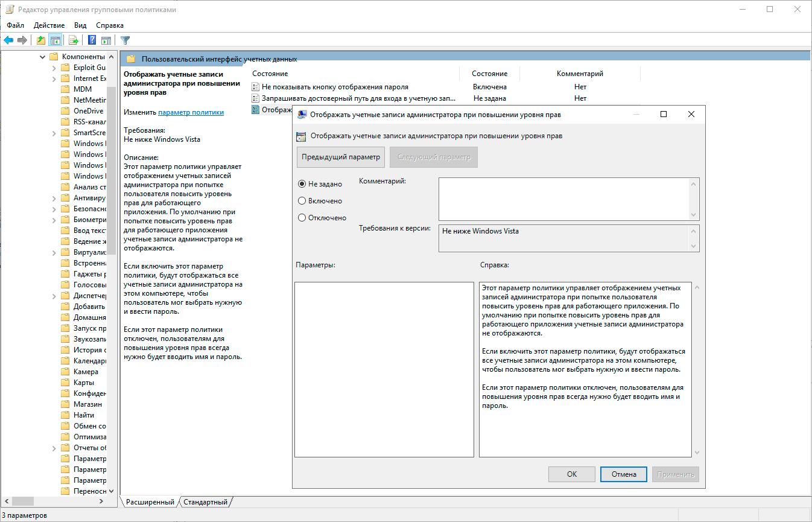Viewport: 812px width, 522px height.
Task: Select the 'Не задано' radio button
Action: click(302, 184)
